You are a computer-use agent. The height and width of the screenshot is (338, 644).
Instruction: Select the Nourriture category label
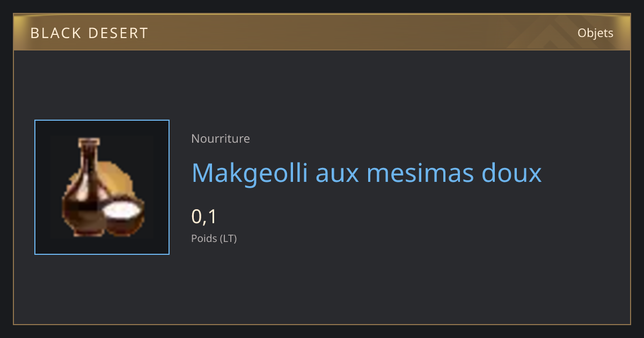pos(221,138)
